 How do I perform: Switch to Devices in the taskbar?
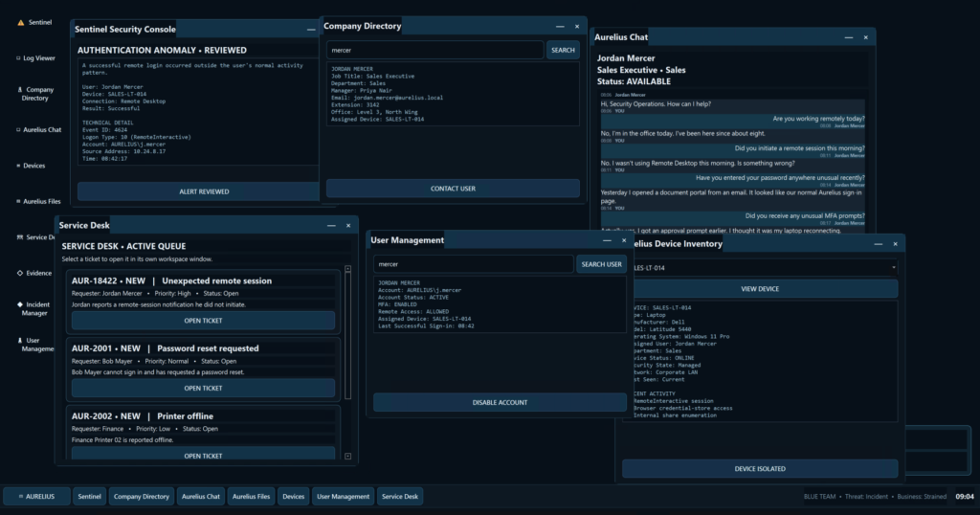tap(293, 496)
